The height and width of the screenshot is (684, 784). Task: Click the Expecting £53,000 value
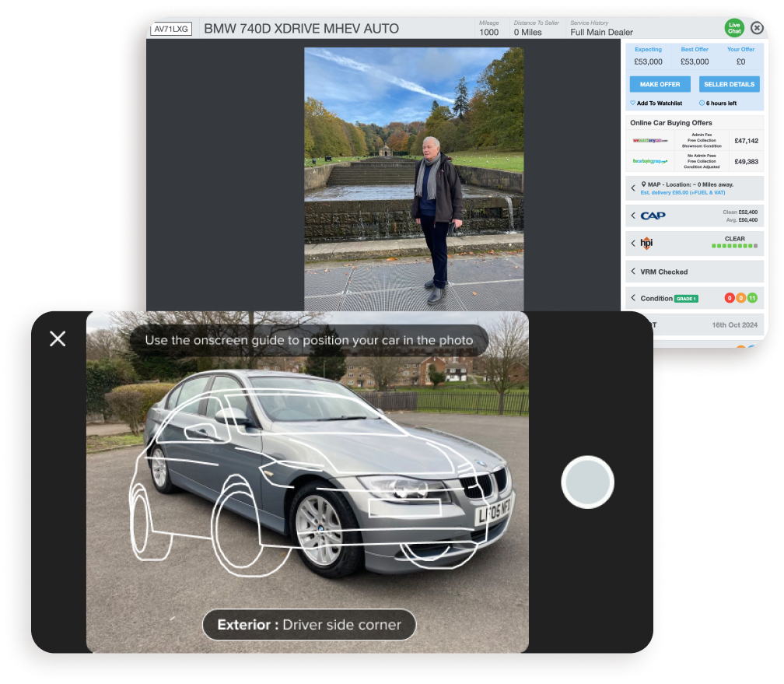pyautogui.click(x=648, y=61)
